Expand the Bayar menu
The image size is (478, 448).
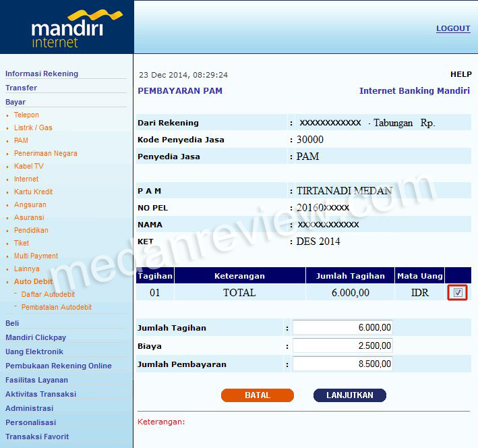point(16,102)
